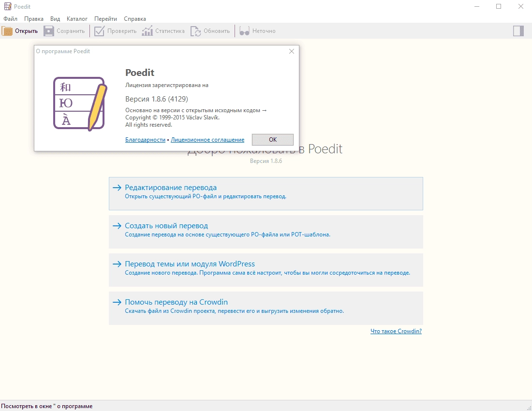
Task: Click arrow icon beside Помочь переводу на Crowdin
Action: (x=117, y=302)
